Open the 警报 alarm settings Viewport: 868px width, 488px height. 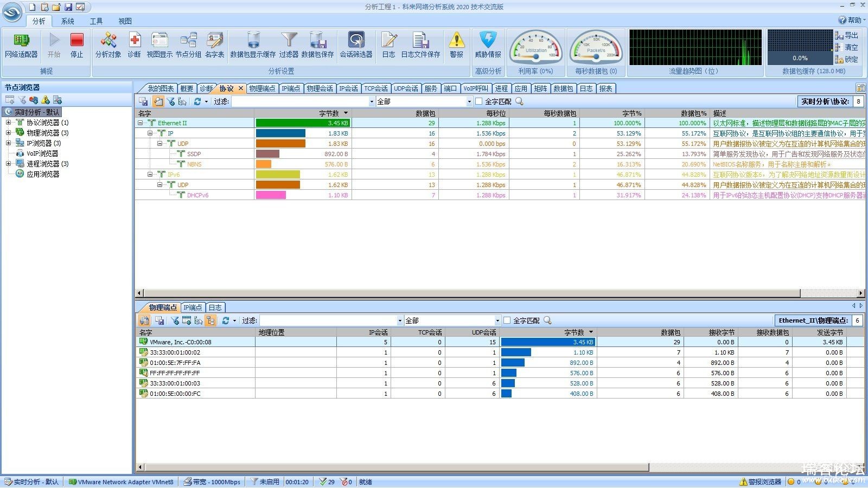[457, 46]
